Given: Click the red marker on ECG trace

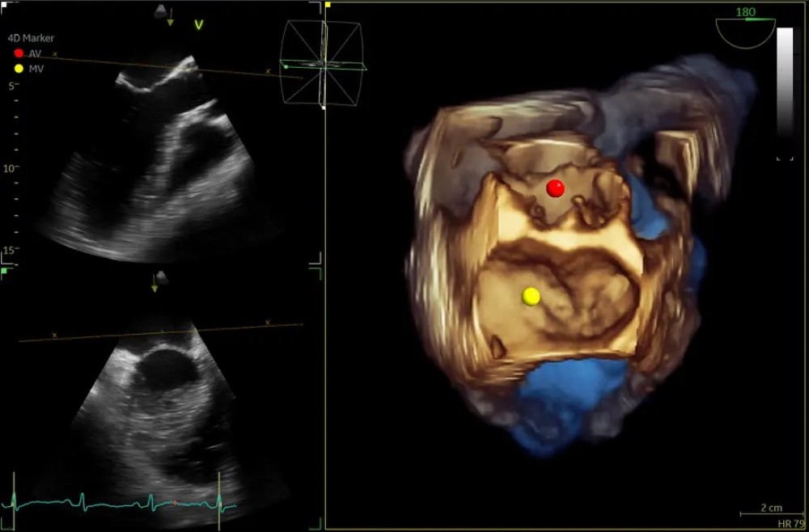Looking at the screenshot, I should [x=174, y=503].
